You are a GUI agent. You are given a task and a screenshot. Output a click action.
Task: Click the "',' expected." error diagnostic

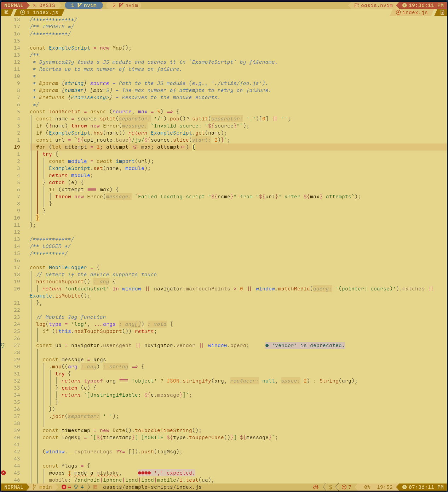tap(166, 473)
